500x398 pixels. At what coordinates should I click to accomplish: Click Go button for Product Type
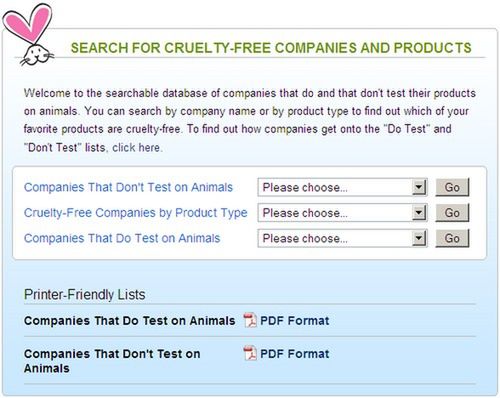(x=452, y=213)
